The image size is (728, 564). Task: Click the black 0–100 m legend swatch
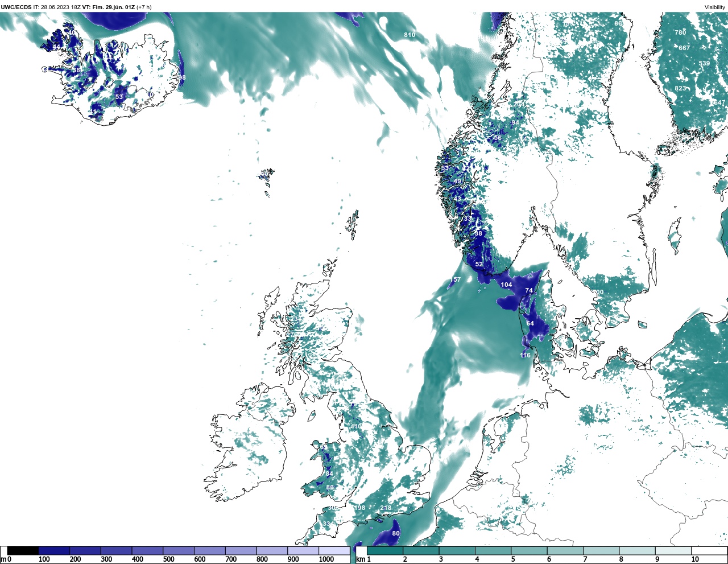(23, 551)
